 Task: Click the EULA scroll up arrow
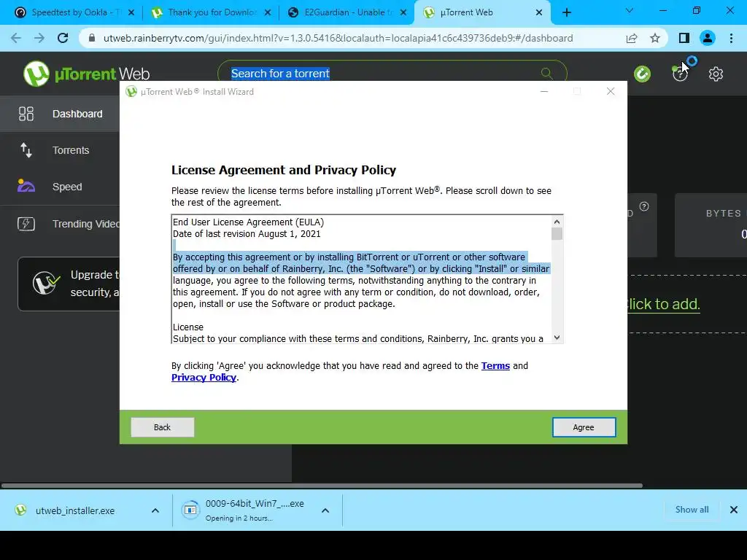[x=557, y=222]
